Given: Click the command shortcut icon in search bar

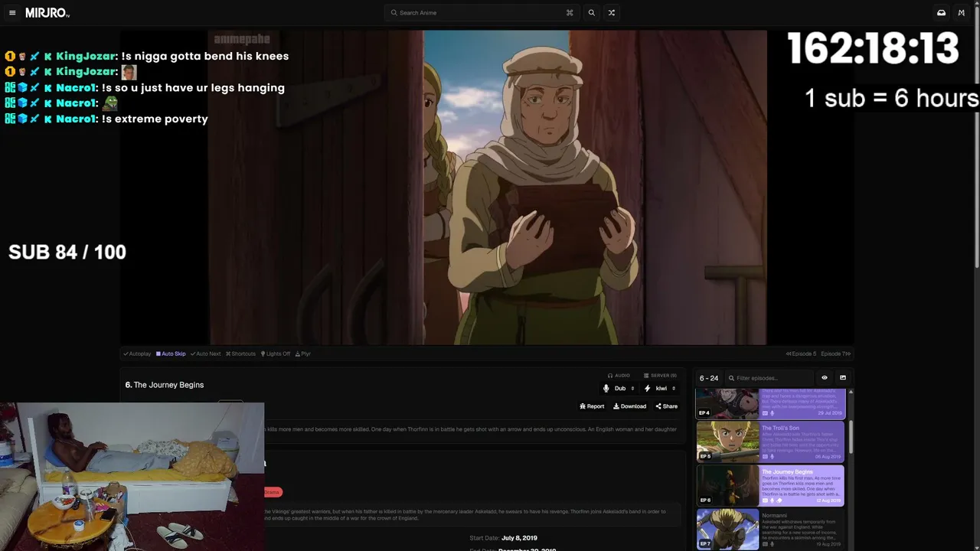Looking at the screenshot, I should (x=570, y=13).
